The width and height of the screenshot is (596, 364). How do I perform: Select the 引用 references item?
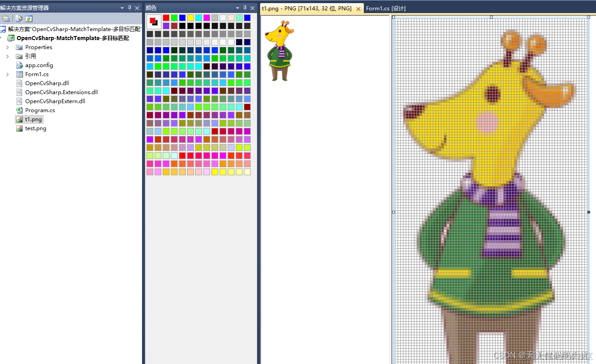click(31, 56)
